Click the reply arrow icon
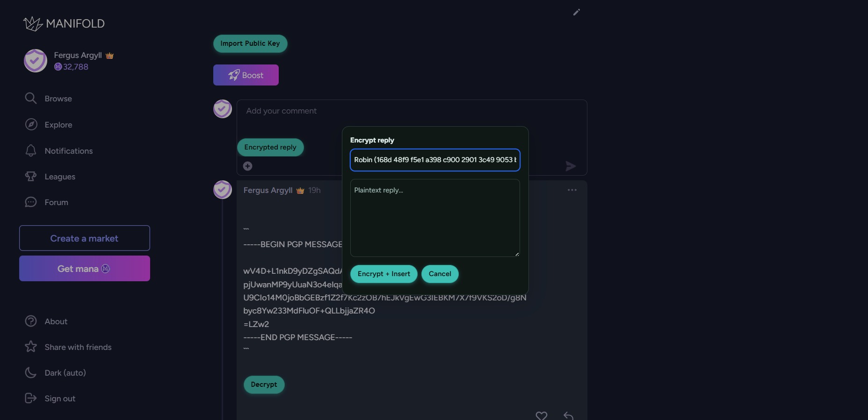The image size is (868, 420). coord(568,415)
